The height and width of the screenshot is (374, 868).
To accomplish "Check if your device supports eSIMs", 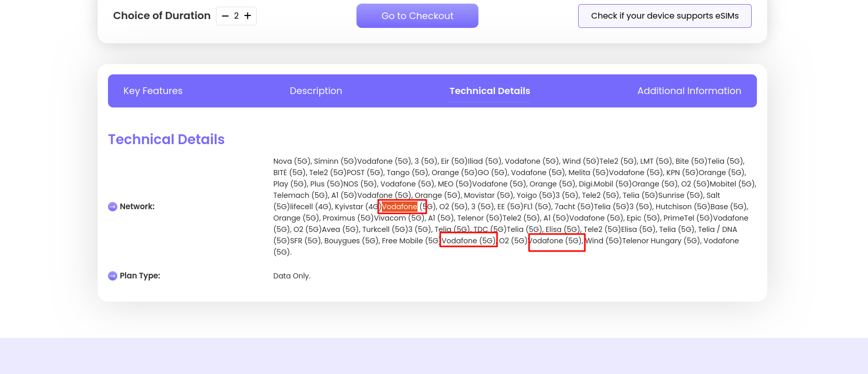I will coord(665,16).
